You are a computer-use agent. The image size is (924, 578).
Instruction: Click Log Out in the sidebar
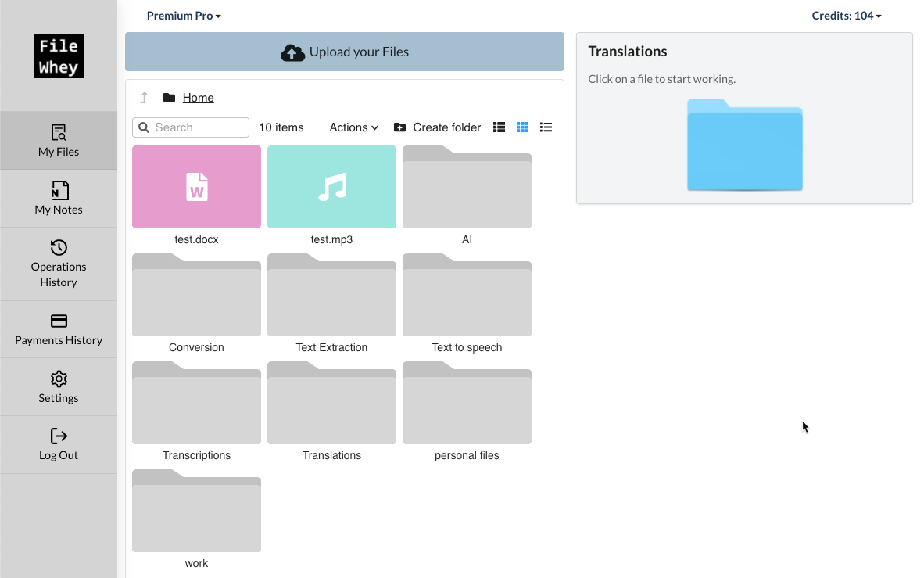[59, 445]
